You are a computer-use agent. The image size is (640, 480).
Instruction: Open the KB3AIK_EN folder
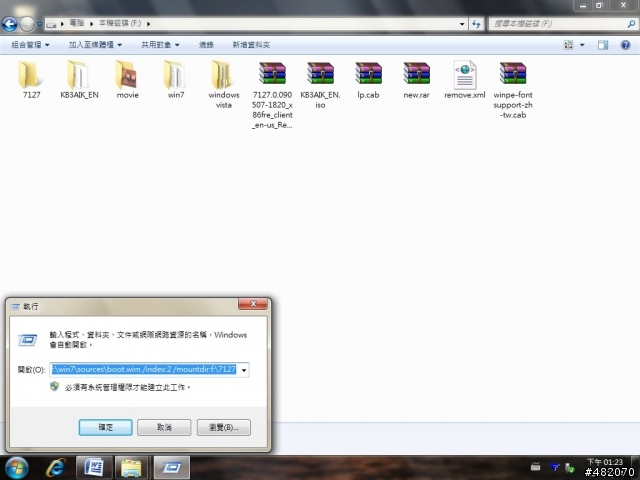coord(79,80)
